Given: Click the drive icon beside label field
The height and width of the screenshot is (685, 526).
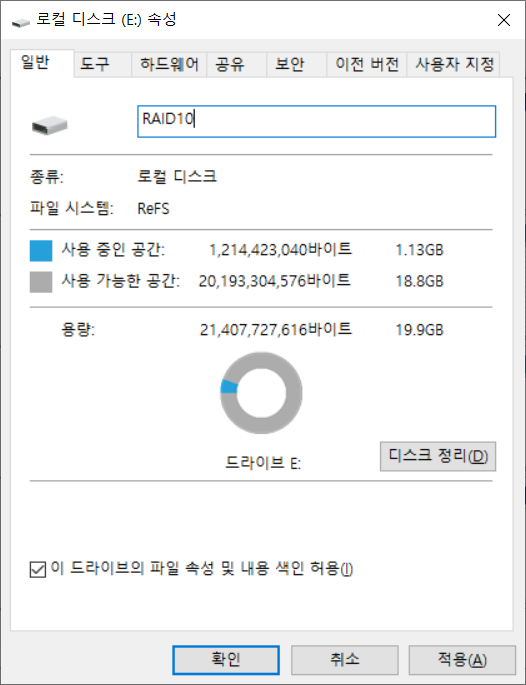Looking at the screenshot, I should [x=49, y=125].
